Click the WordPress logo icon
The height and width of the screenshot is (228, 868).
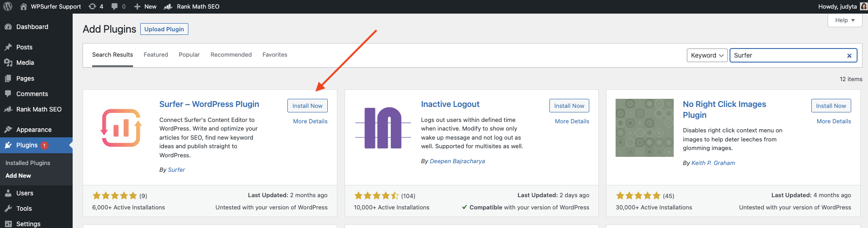8,6
